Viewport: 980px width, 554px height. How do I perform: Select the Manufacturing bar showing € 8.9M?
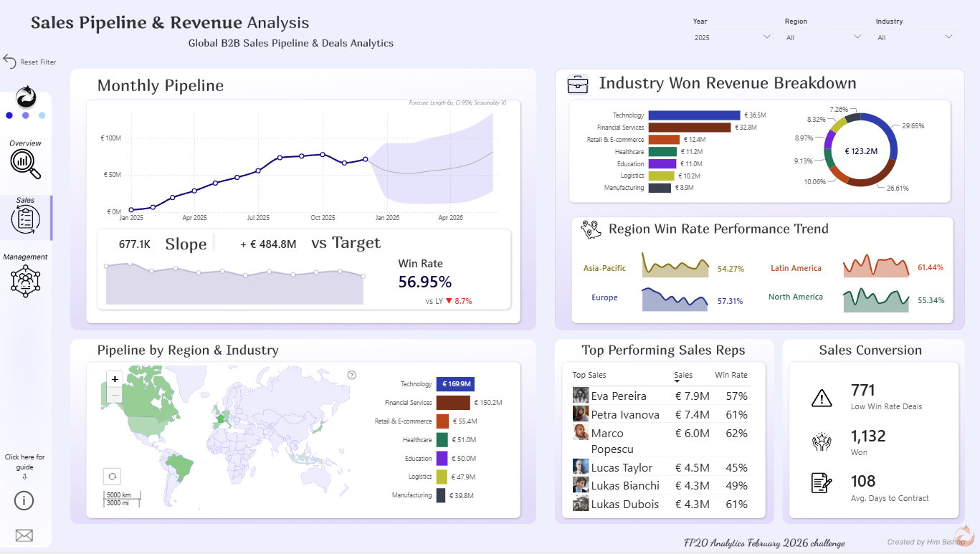click(x=660, y=188)
